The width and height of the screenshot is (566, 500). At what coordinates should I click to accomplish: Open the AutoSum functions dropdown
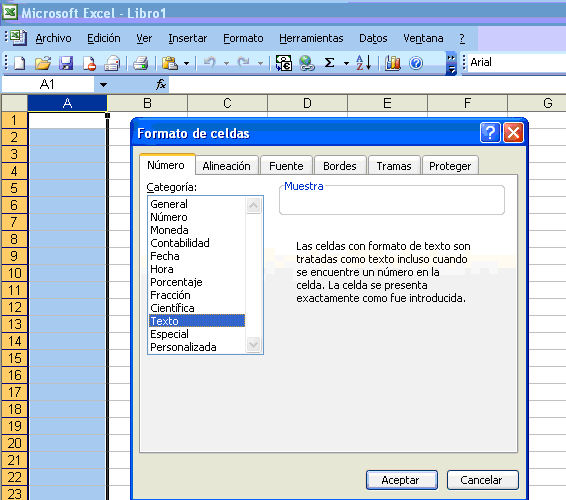[x=346, y=64]
